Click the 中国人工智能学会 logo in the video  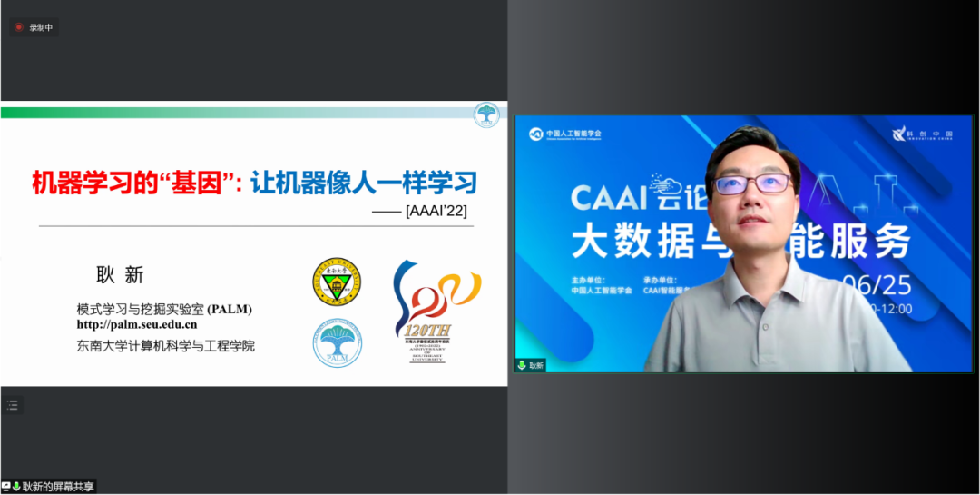pyautogui.click(x=565, y=134)
